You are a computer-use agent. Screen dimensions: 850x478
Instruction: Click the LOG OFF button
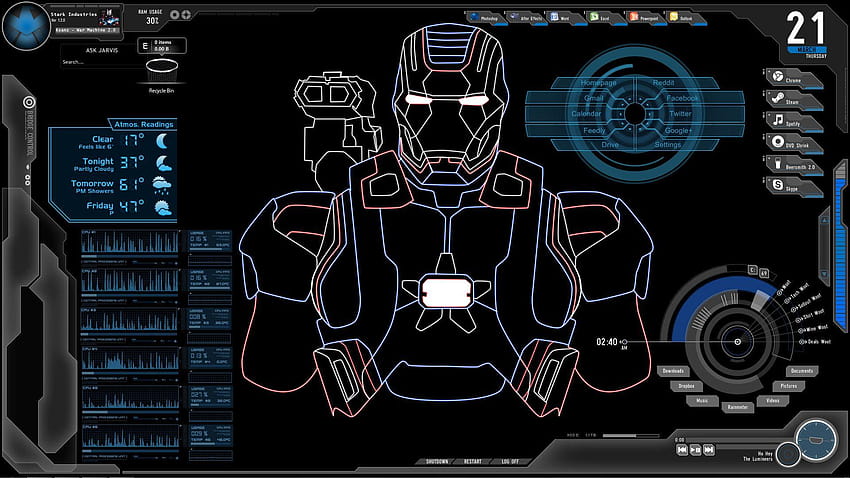(510, 462)
